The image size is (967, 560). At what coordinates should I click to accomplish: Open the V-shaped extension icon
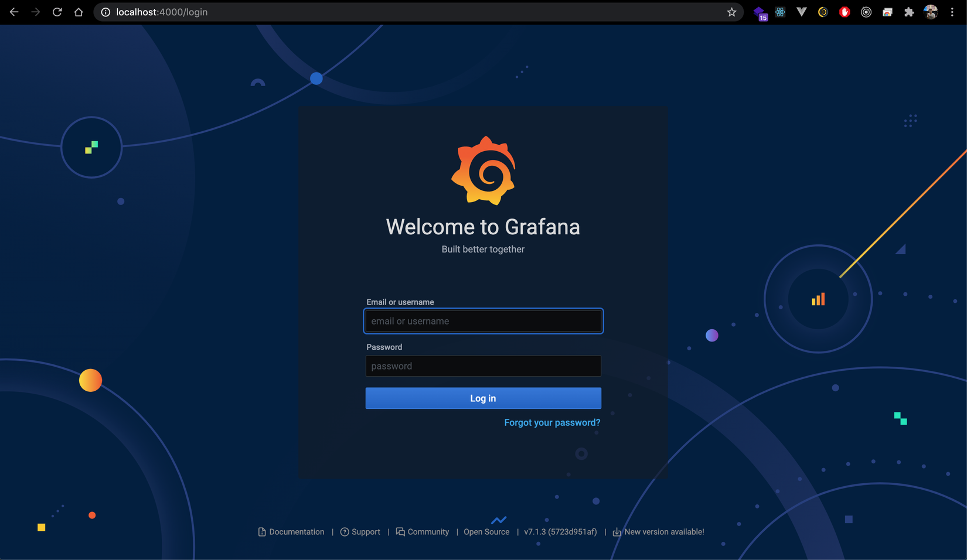pos(802,12)
